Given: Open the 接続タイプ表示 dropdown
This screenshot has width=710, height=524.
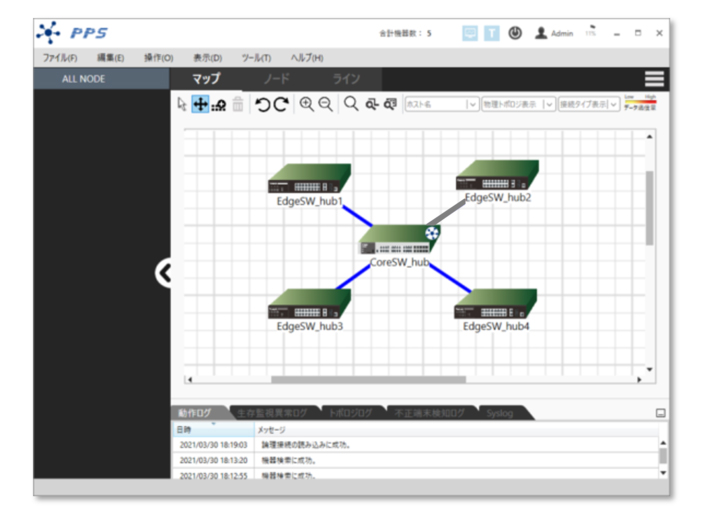Looking at the screenshot, I should [589, 105].
